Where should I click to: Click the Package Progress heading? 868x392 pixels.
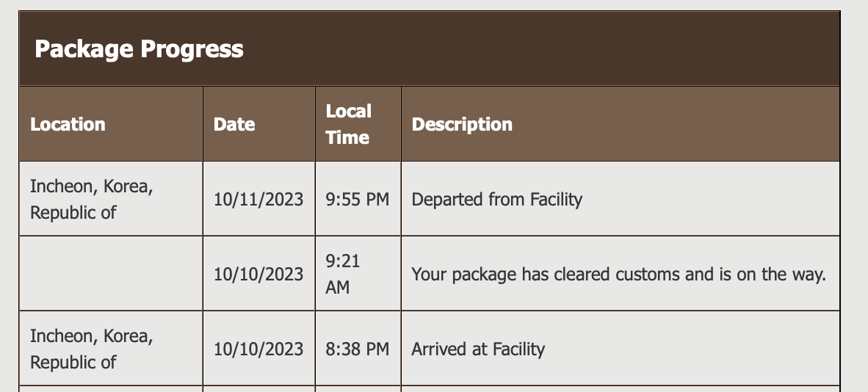click(139, 49)
